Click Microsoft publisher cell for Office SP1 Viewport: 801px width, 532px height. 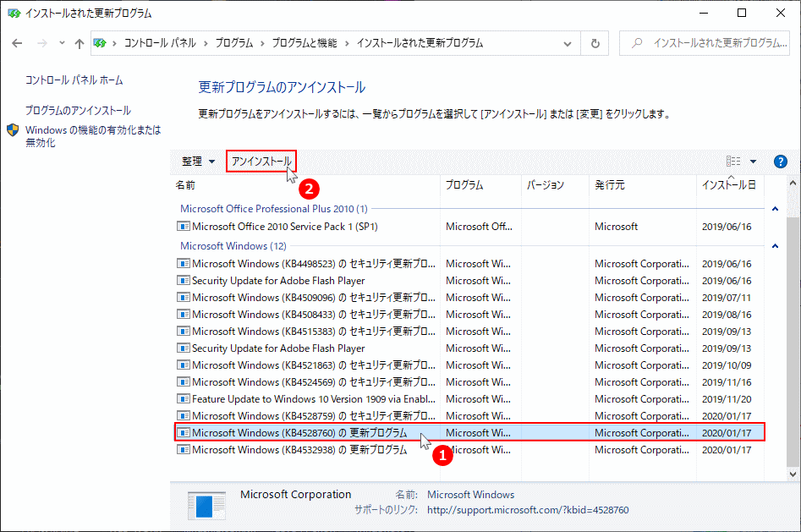[x=616, y=227]
